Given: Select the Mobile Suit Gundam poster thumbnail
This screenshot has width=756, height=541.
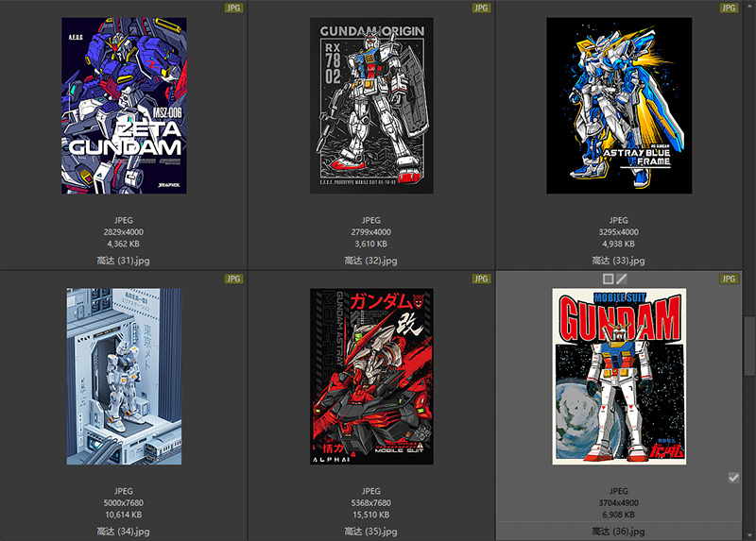Looking at the screenshot, I should tap(619, 376).
